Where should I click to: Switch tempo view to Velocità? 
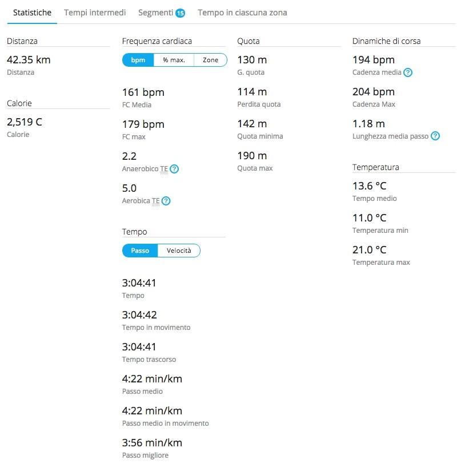(179, 251)
